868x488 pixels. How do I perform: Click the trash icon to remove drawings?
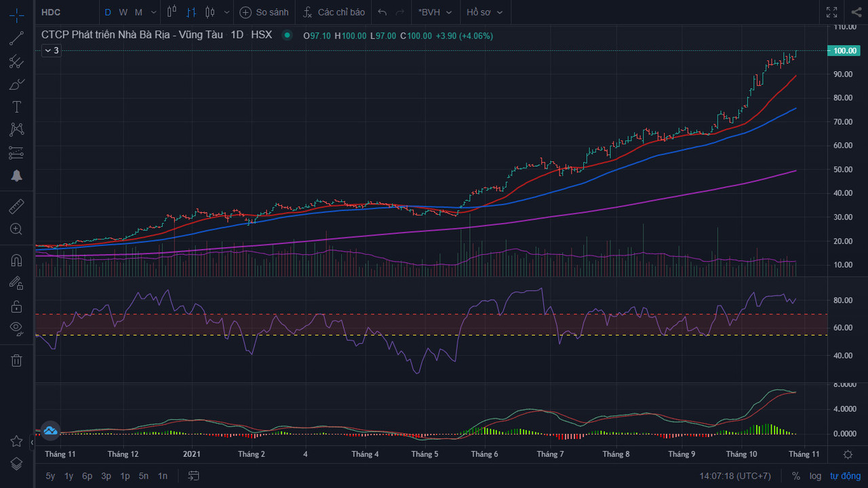(16, 360)
